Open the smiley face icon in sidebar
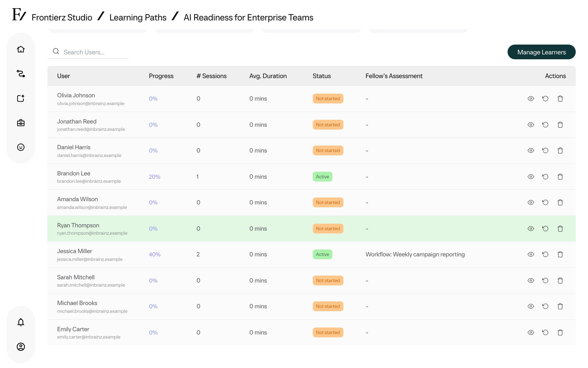This screenshot has height=368, width=588. tap(21, 147)
